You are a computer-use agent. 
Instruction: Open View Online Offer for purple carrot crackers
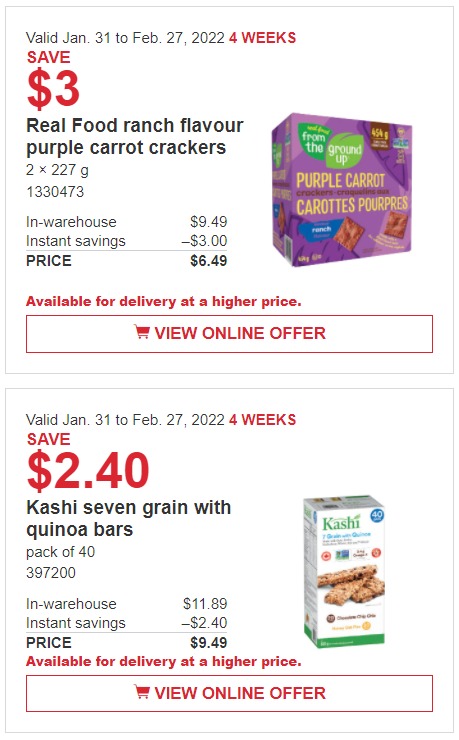click(x=229, y=334)
